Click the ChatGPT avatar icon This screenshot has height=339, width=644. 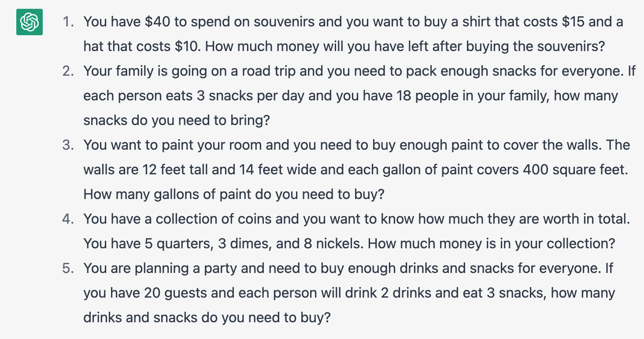30,22
